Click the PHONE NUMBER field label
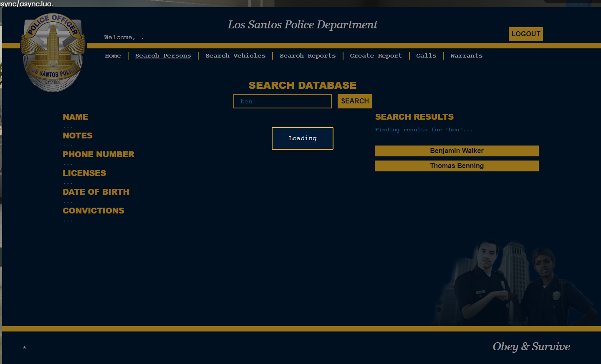Viewport: 601px width, 364px height. coord(98,155)
